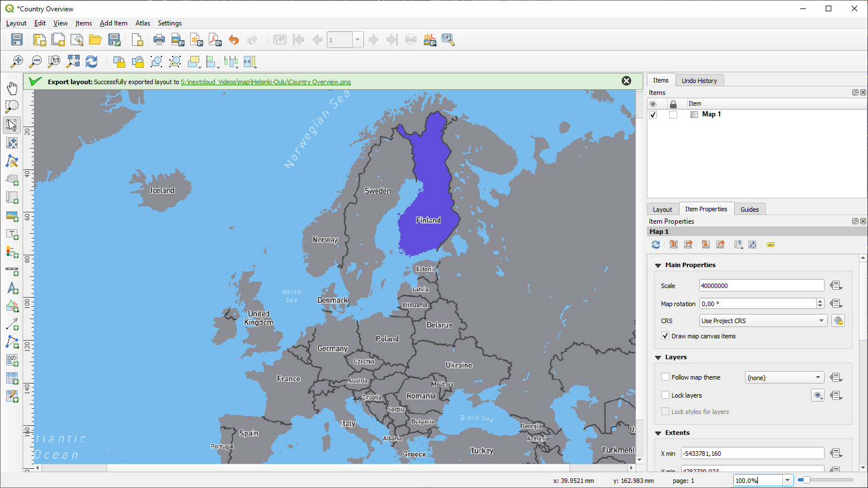Click the data-defined override button beside Scale
Image resolution: width=868 pixels, height=488 pixels.
pyautogui.click(x=836, y=285)
